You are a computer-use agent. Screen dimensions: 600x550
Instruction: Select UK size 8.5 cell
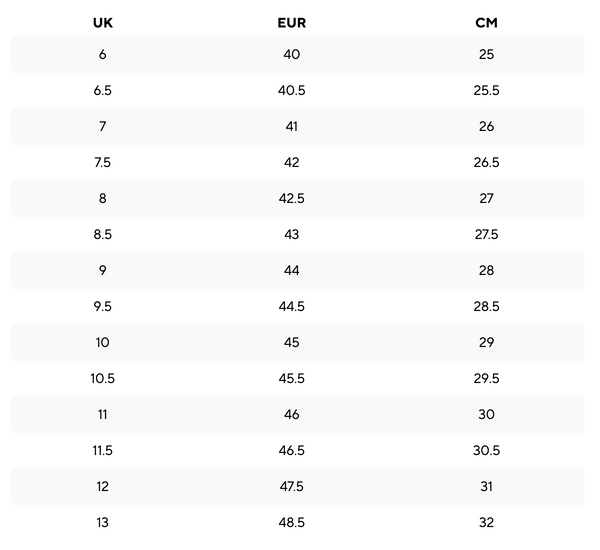click(x=103, y=234)
